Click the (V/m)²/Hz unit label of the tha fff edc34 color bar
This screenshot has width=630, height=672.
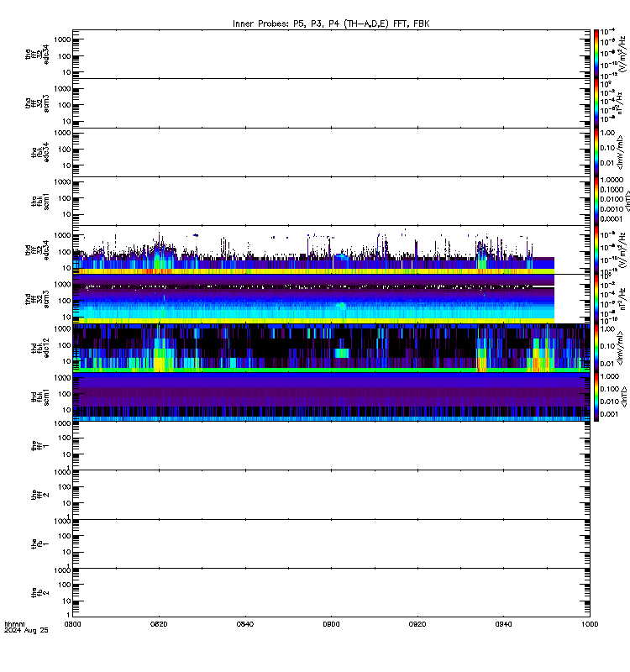point(623,55)
